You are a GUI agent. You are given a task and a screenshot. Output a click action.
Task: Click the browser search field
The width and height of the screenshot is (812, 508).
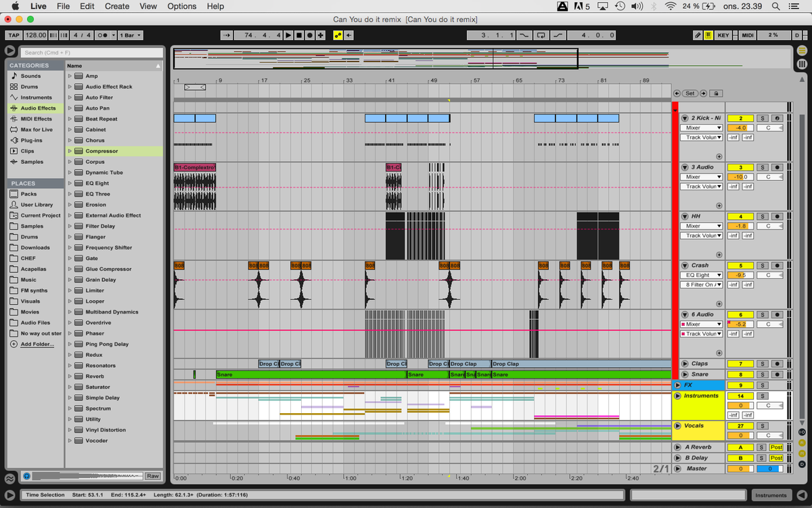[92, 52]
